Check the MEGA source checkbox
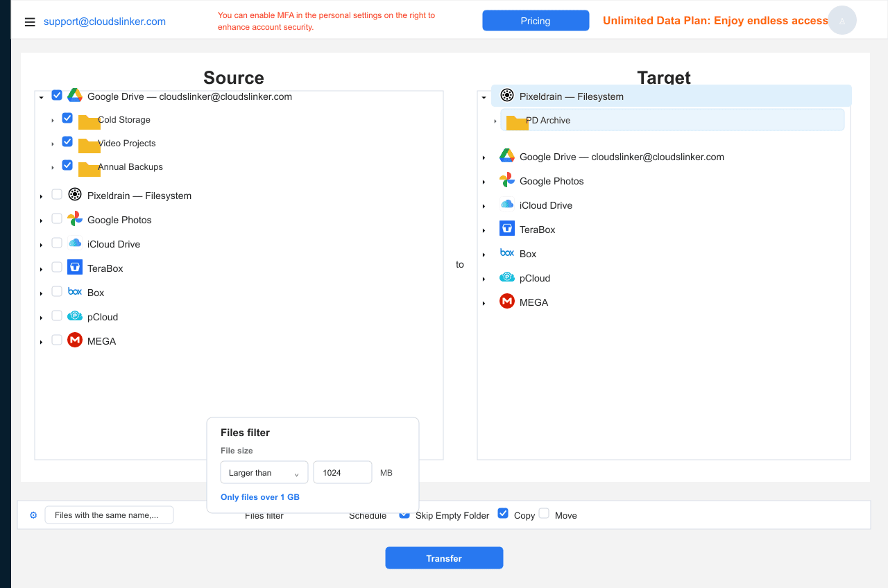The image size is (888, 588). 57,340
